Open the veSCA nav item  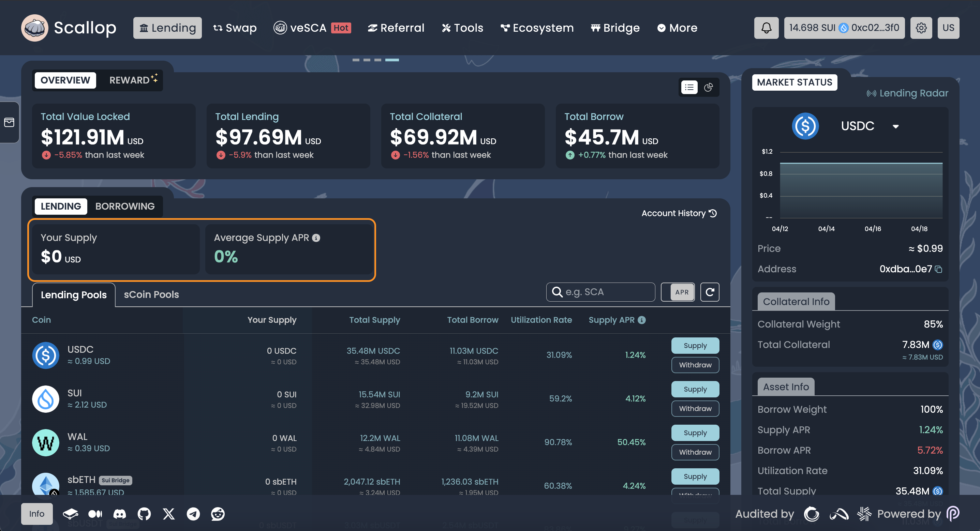[x=312, y=28]
